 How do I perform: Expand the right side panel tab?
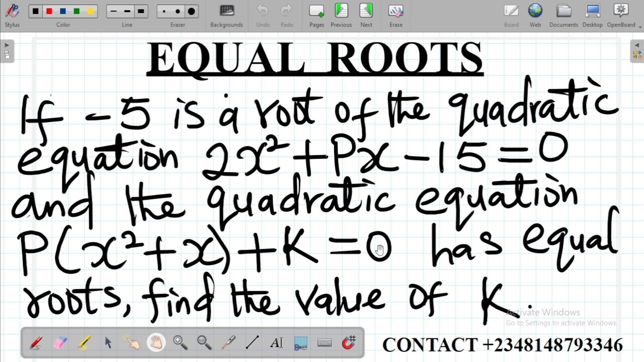click(637, 51)
